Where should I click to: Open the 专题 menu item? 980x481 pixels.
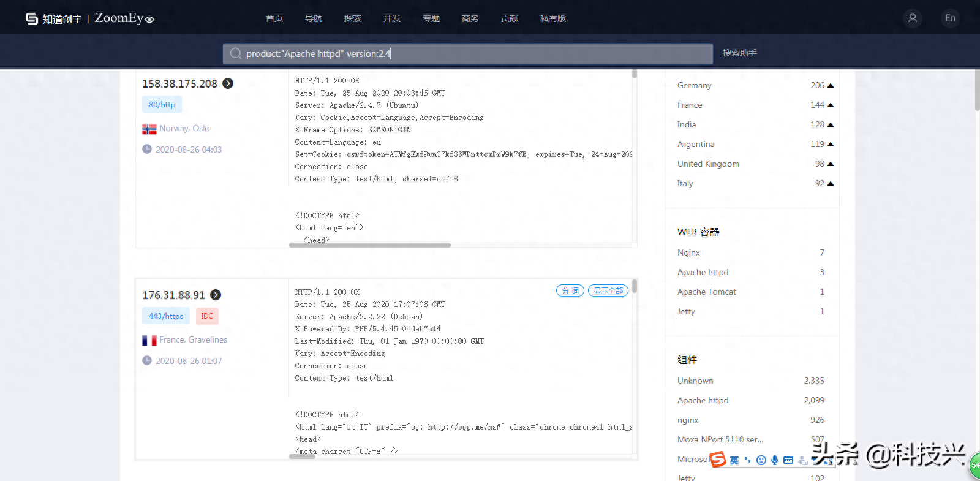(x=431, y=18)
